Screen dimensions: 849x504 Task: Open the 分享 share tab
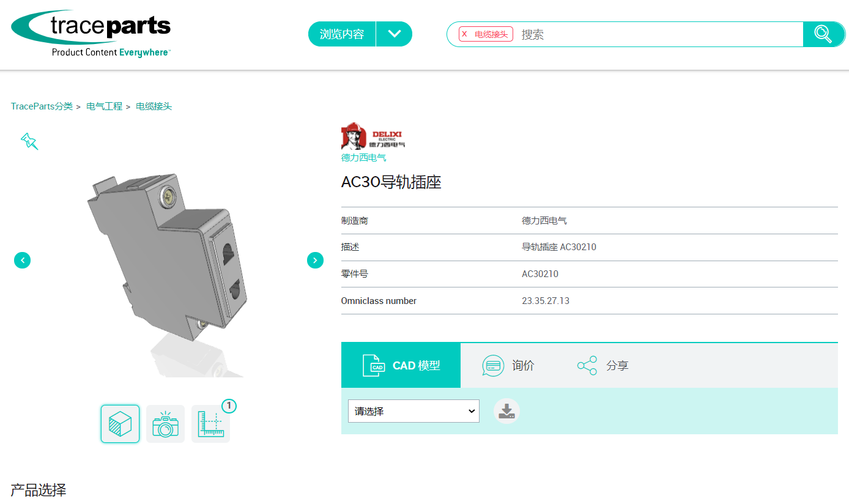click(x=603, y=365)
